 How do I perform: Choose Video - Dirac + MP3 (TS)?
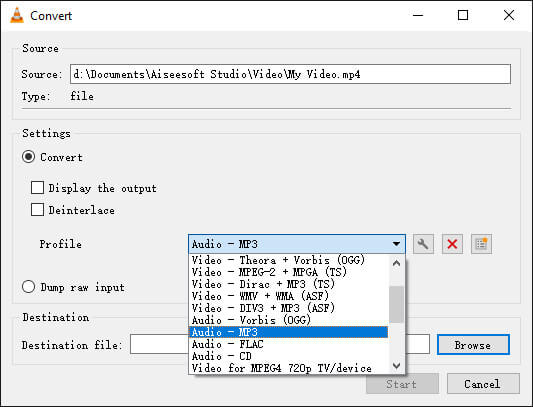point(288,284)
